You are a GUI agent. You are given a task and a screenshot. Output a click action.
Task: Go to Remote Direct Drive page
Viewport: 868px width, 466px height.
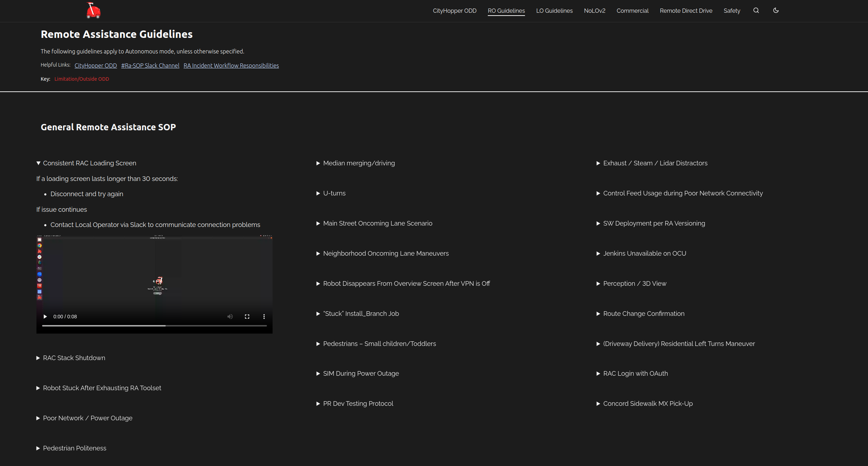pyautogui.click(x=686, y=11)
